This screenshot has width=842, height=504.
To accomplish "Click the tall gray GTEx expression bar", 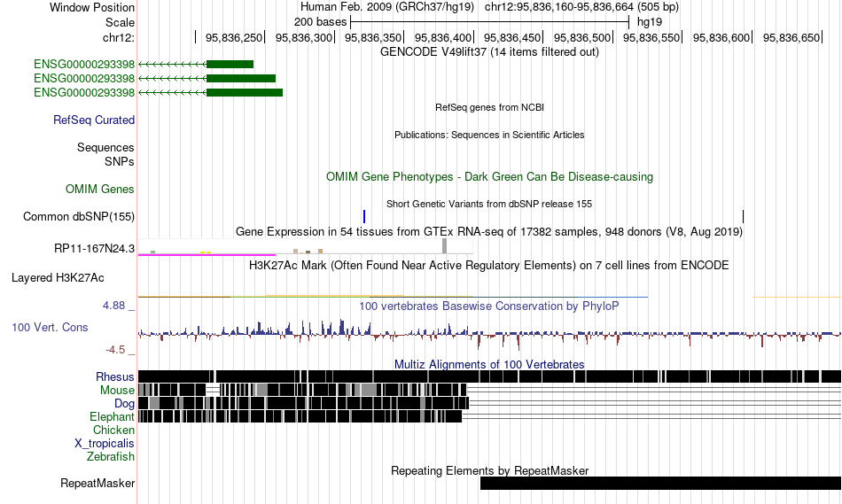I will coord(444,246).
